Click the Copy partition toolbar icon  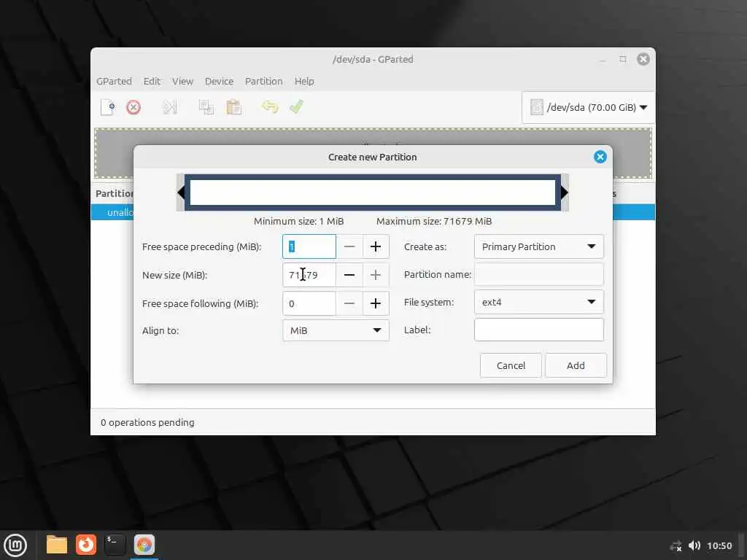point(206,107)
